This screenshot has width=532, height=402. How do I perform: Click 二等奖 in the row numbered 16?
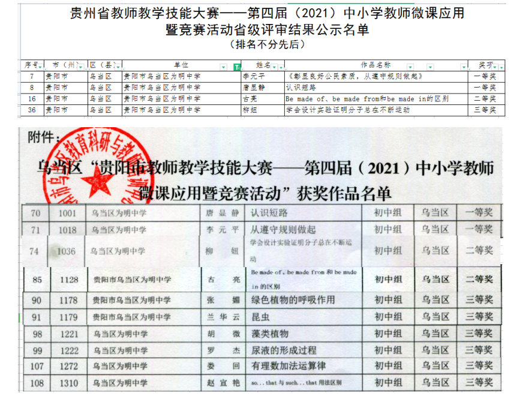[x=485, y=99]
